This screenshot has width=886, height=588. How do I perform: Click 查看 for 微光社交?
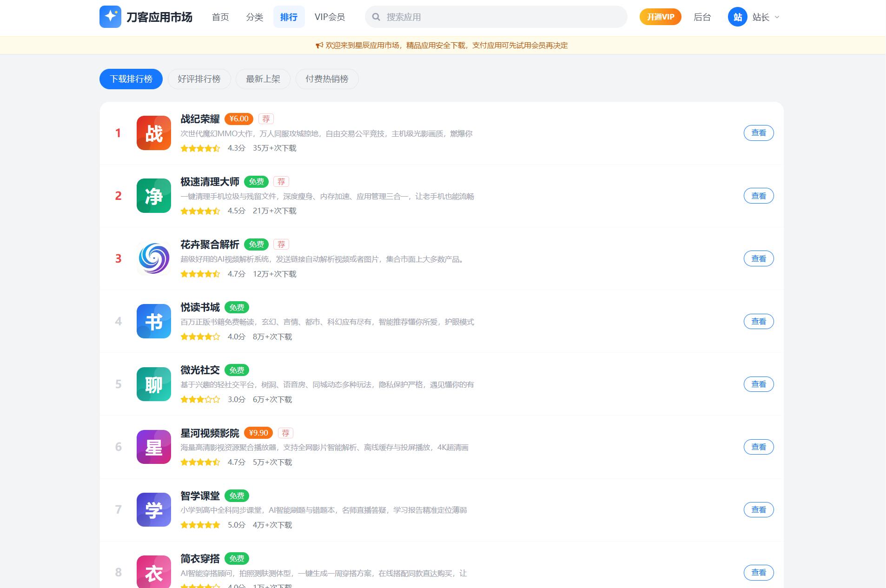point(759,384)
